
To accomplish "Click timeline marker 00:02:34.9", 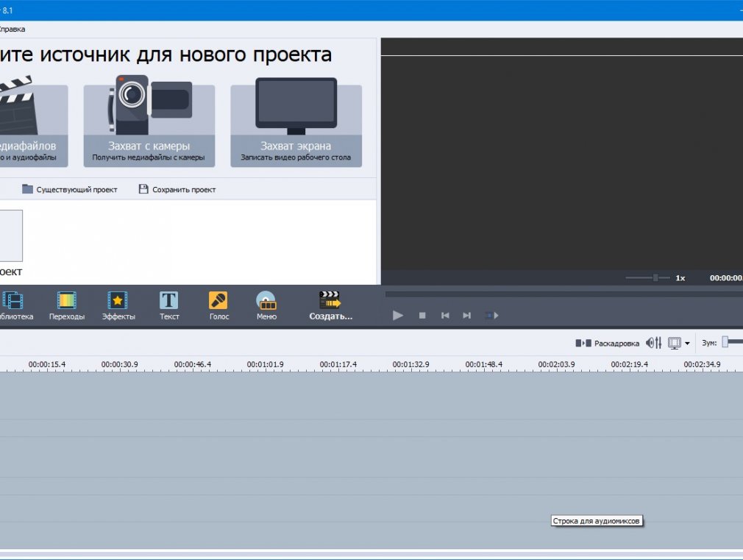I will pos(702,364).
